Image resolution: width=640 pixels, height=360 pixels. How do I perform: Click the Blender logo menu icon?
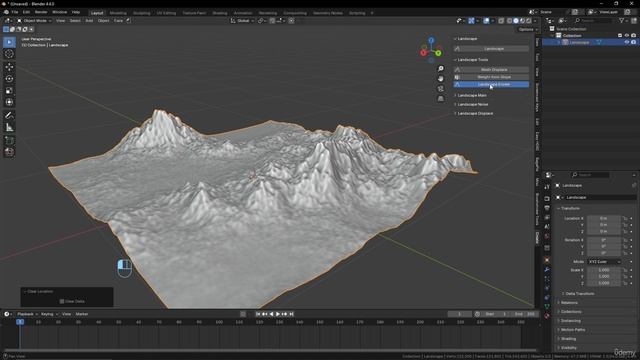click(x=6, y=12)
